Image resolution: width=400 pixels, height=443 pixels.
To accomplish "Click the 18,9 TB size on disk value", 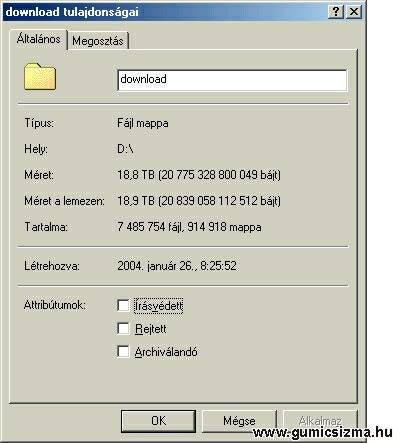I will tap(199, 201).
